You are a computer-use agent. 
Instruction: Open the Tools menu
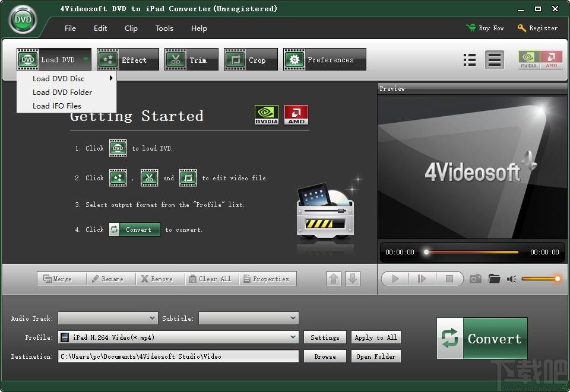coord(164,28)
